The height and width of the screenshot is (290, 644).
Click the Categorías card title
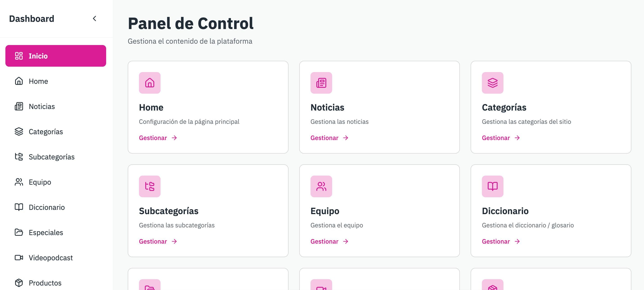[504, 107]
